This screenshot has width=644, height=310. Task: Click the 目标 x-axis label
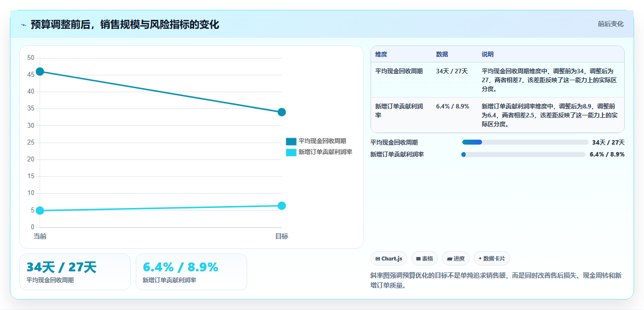click(x=281, y=236)
